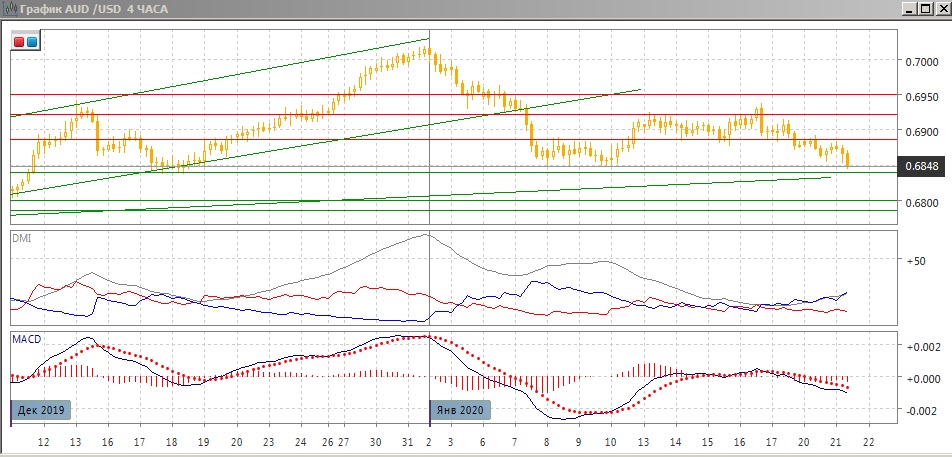Viewport: 952px width, 457px height.
Task: Click the current price tag 0.6848
Action: click(923, 167)
